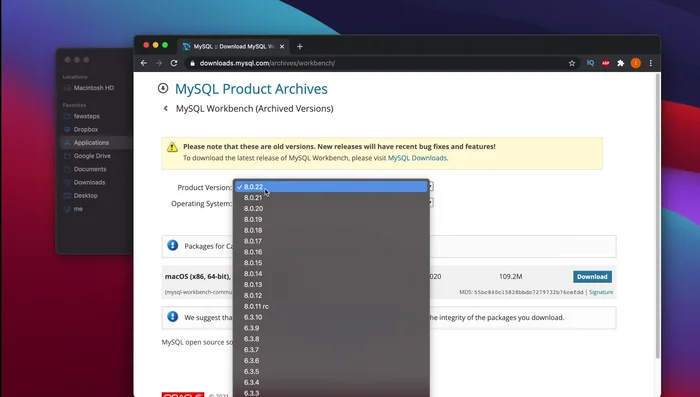Viewport: 700px width, 397px height.
Task: Pick version 6.3.4 from list
Action: [x=331, y=382]
